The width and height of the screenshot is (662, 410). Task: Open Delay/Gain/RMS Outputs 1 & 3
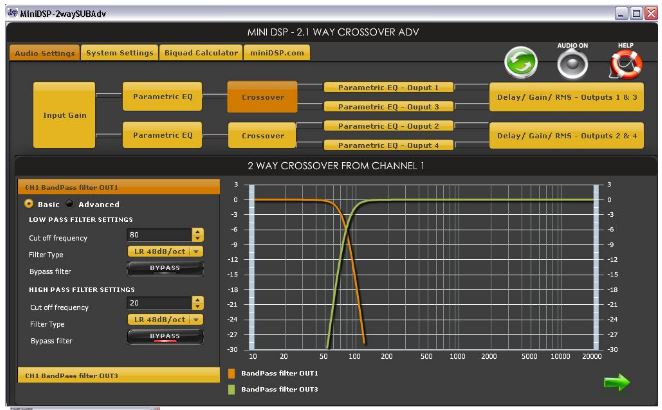(x=567, y=97)
